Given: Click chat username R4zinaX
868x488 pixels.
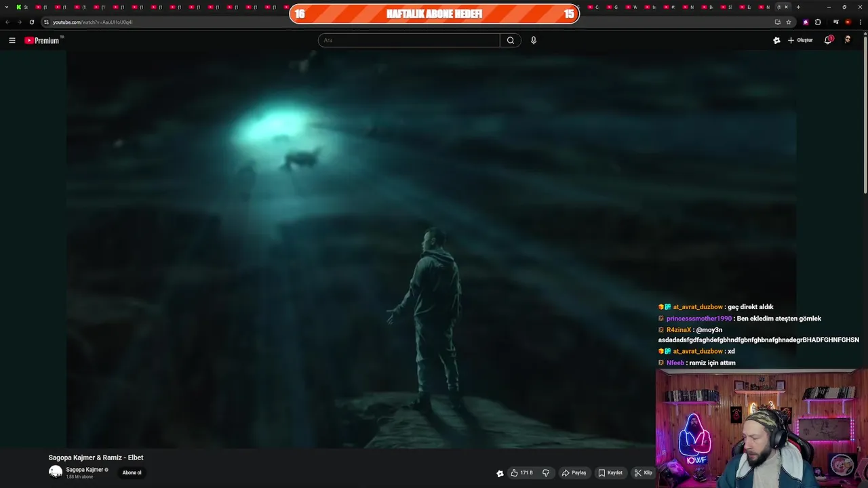Looking at the screenshot, I should pyautogui.click(x=679, y=330).
